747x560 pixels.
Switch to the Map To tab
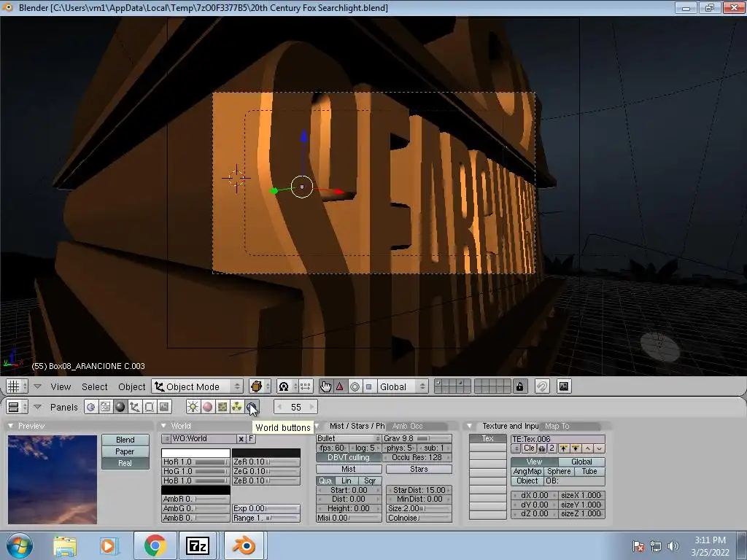569,426
